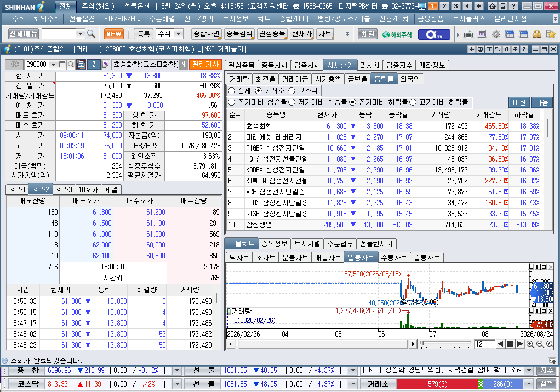Select the 거래소 market radio button
This screenshot has width=560, height=392.
[x=259, y=90]
